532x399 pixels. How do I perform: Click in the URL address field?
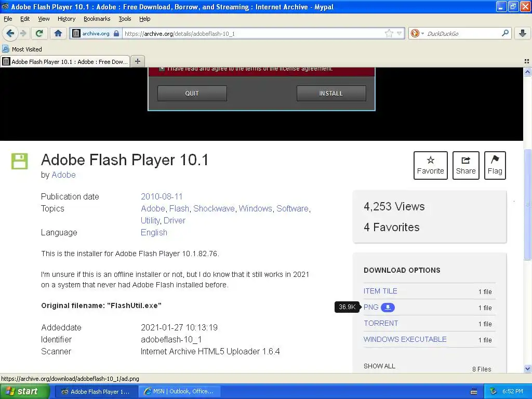(x=253, y=34)
